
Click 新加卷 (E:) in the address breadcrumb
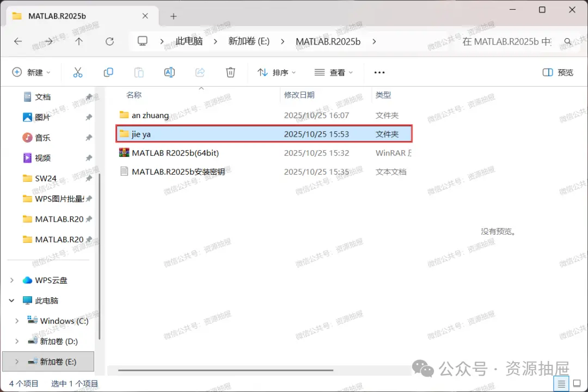pyautogui.click(x=249, y=41)
